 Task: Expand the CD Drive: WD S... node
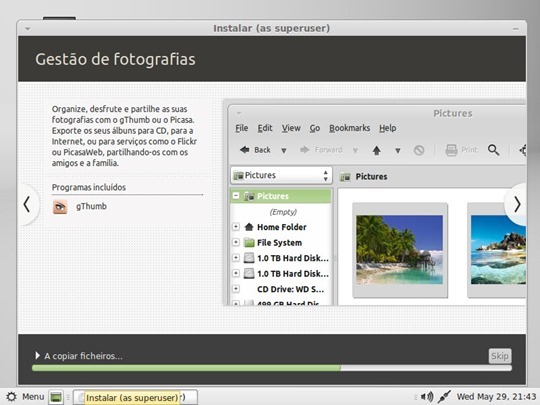coord(236,289)
